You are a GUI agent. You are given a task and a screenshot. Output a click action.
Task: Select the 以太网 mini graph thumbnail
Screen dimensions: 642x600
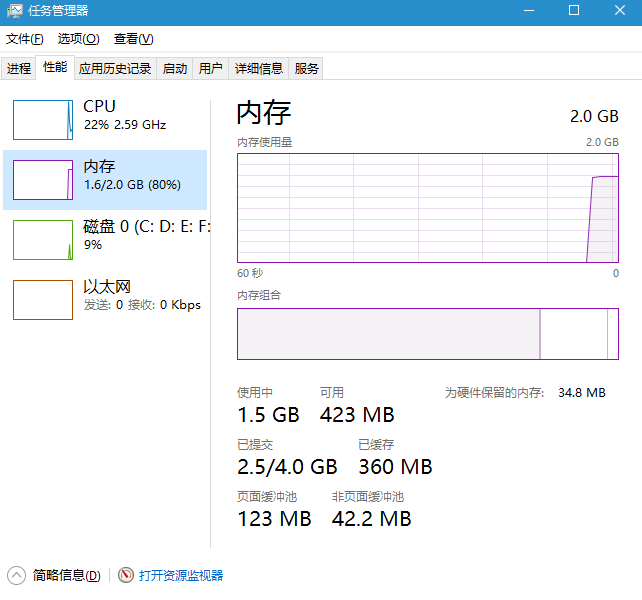(x=43, y=299)
